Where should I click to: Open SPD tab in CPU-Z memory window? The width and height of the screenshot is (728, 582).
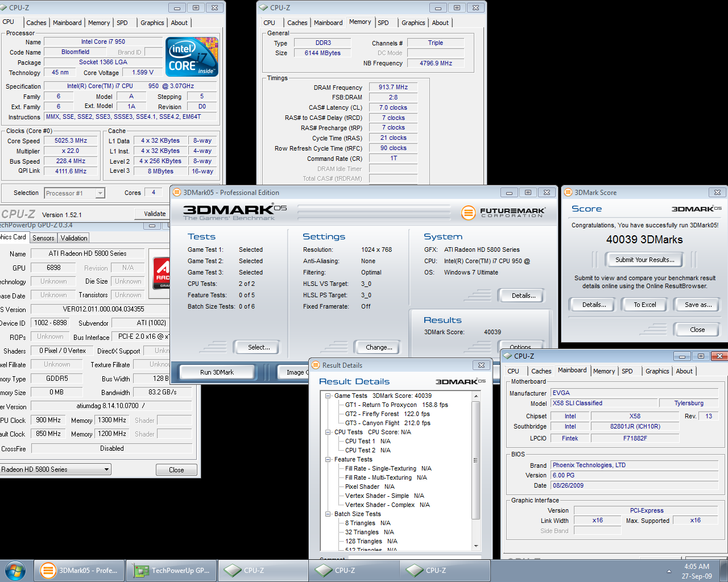[383, 23]
